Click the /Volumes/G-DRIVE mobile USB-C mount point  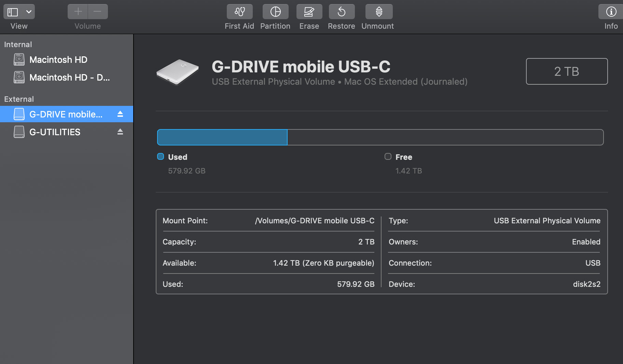(315, 221)
